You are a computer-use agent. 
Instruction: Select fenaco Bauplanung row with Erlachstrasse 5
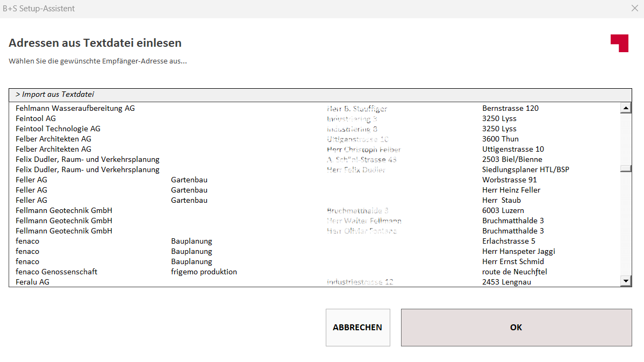point(314,241)
